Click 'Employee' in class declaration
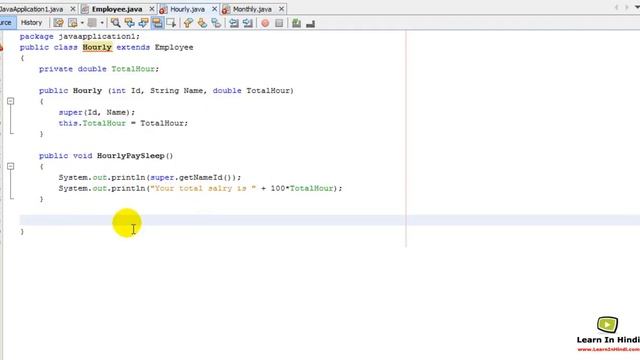Viewport: 640px width, 360px height. pyautogui.click(x=174, y=47)
